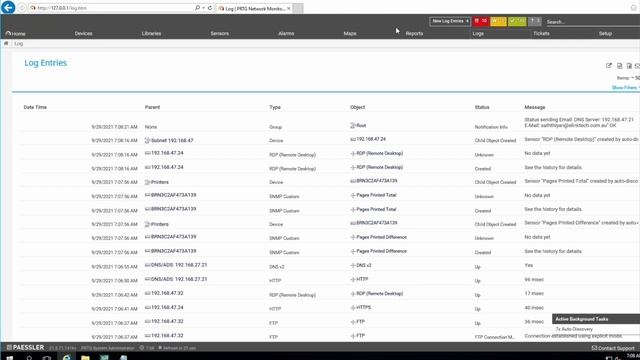The height and width of the screenshot is (360, 640).
Task: Open the Logs menu
Action: (478, 33)
